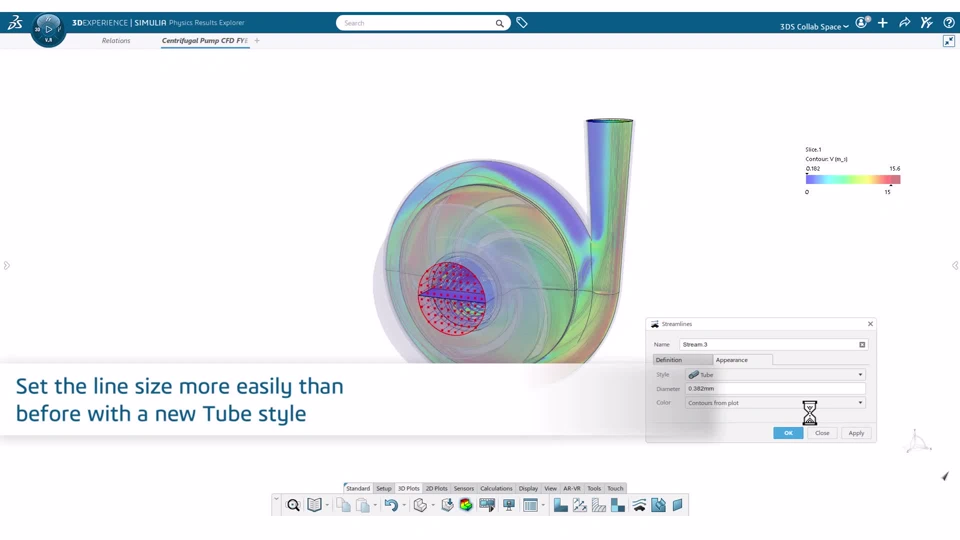Screen dimensions: 960x540
Task: Click the copy toolbar icon
Action: tap(343, 505)
